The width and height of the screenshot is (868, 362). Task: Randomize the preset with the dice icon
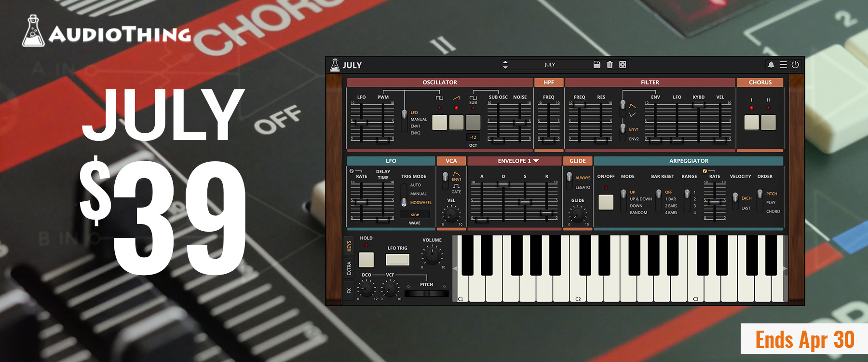(623, 65)
